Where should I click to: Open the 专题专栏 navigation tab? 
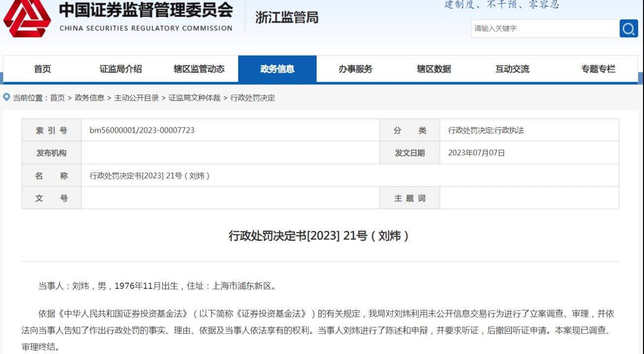598,69
